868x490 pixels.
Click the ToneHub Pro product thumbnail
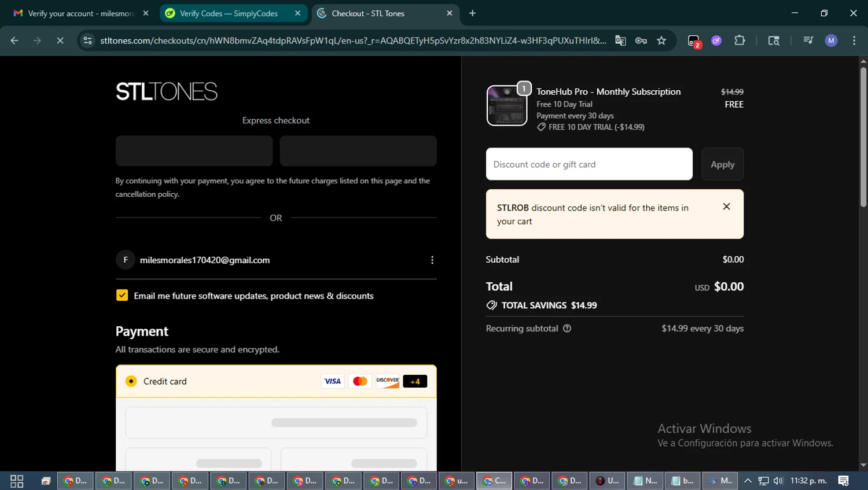(x=507, y=105)
